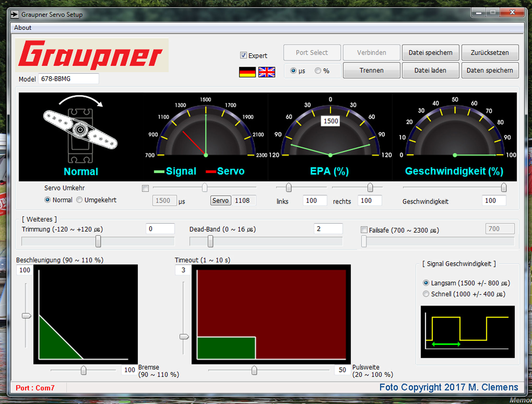Click the Trennen button
The width and height of the screenshot is (532, 404).
371,70
